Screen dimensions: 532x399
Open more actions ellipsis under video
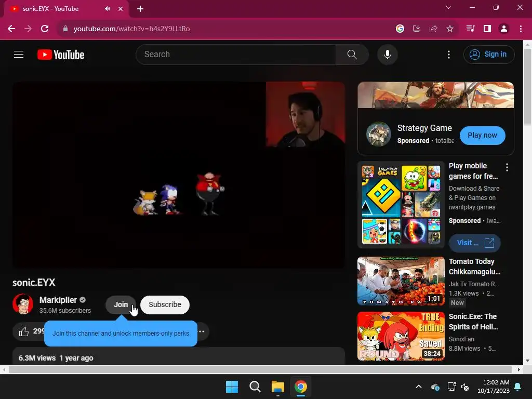pos(202,331)
